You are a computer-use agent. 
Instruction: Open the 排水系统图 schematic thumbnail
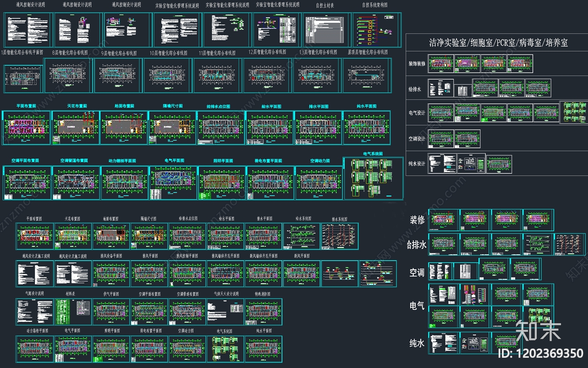340,236
